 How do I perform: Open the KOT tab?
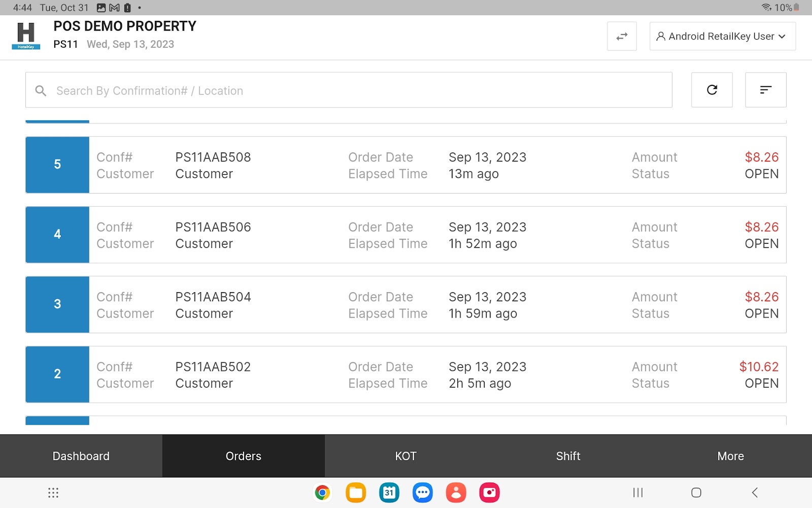405,456
